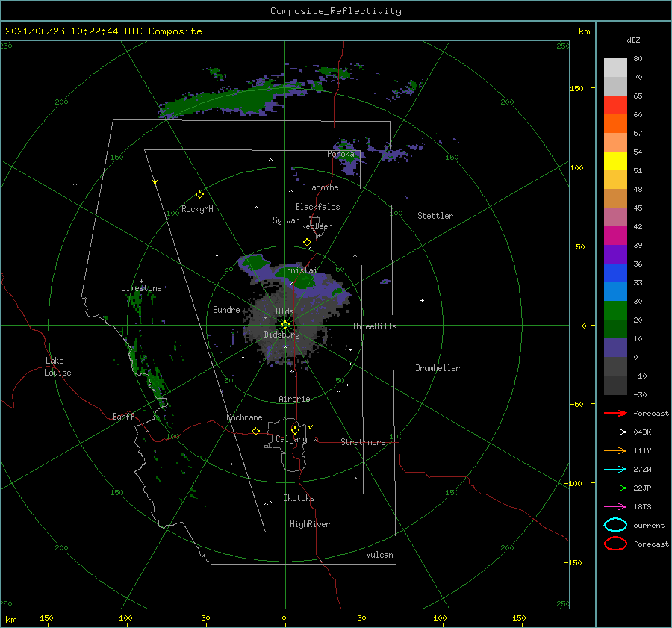Click the cyan current ellipse legend icon

[615, 525]
